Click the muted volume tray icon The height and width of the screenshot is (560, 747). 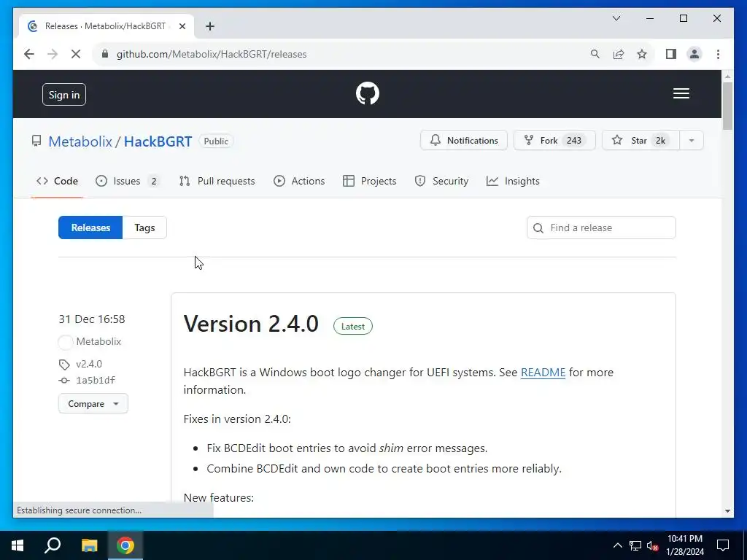coord(652,545)
